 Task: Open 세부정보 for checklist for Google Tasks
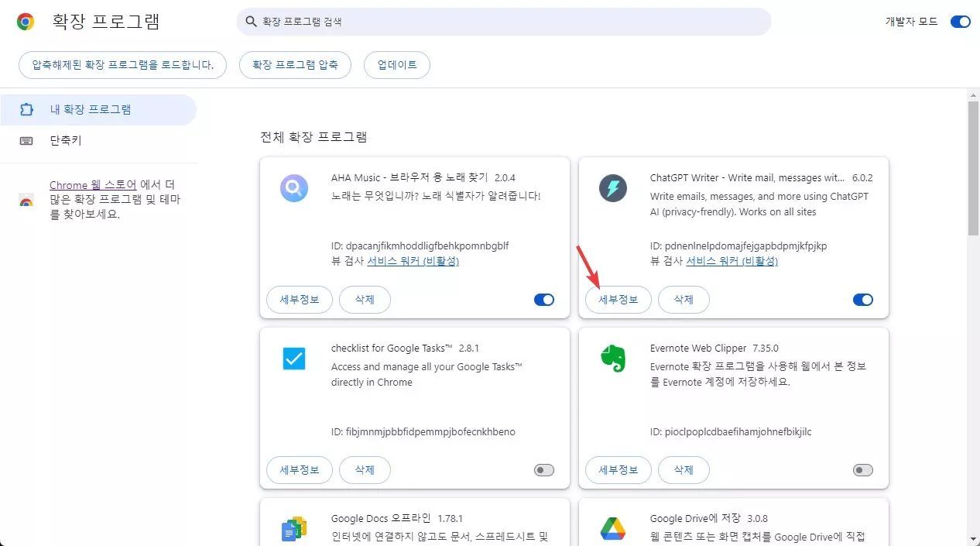click(300, 470)
